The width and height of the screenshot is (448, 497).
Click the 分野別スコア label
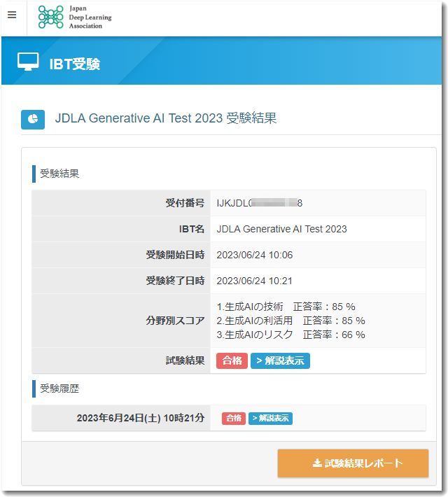pos(175,321)
